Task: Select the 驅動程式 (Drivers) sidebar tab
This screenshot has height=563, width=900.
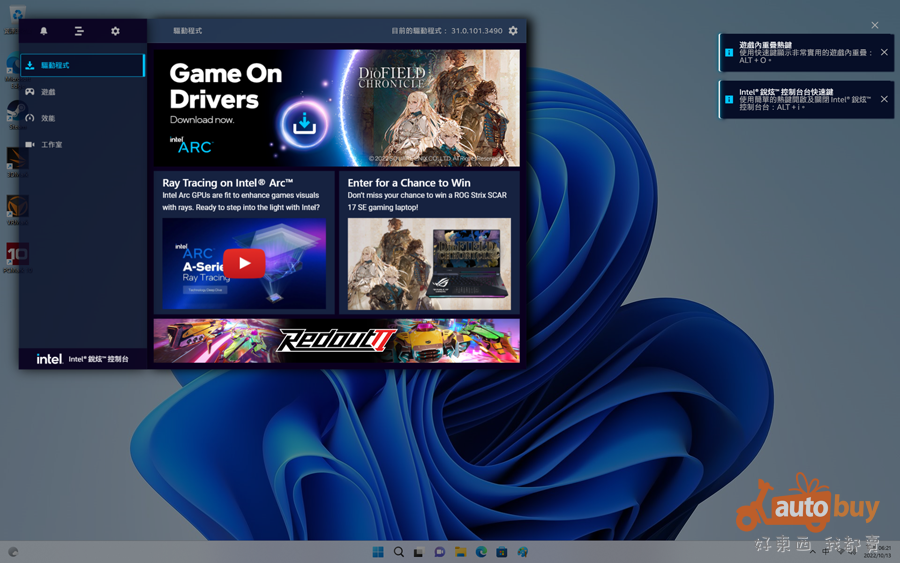Action: coord(83,65)
